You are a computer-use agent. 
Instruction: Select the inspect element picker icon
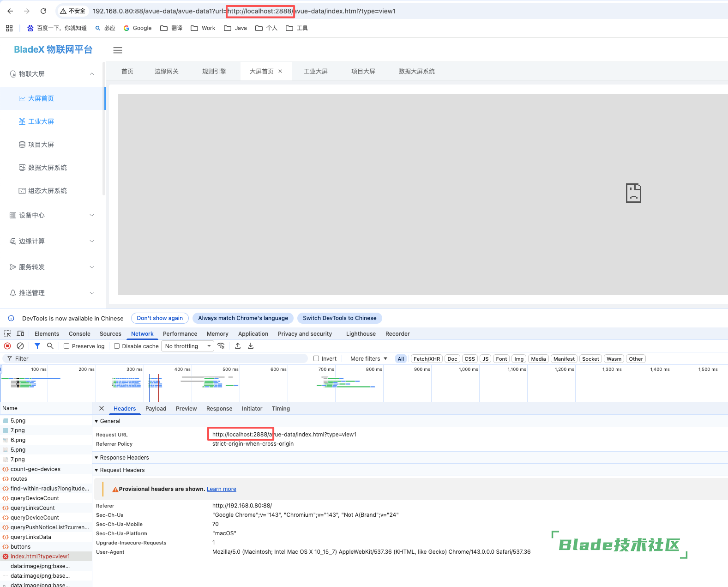(7, 333)
